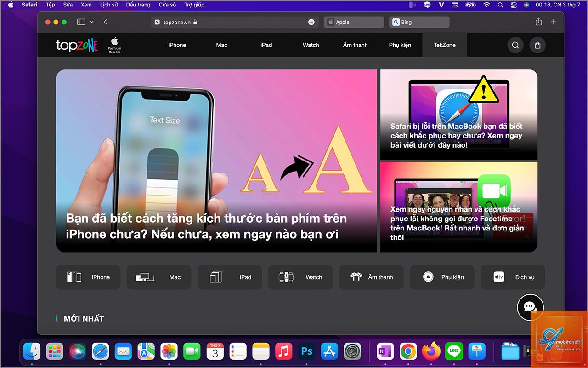
Task: Open the page options ellipsis in address bar
Action: tap(311, 22)
